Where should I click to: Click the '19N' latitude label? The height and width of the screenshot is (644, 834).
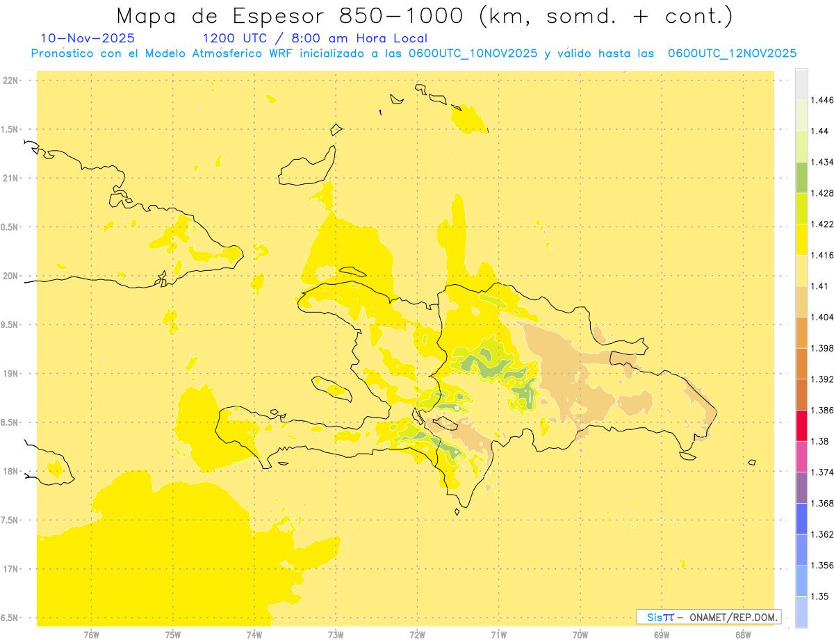pos(10,374)
